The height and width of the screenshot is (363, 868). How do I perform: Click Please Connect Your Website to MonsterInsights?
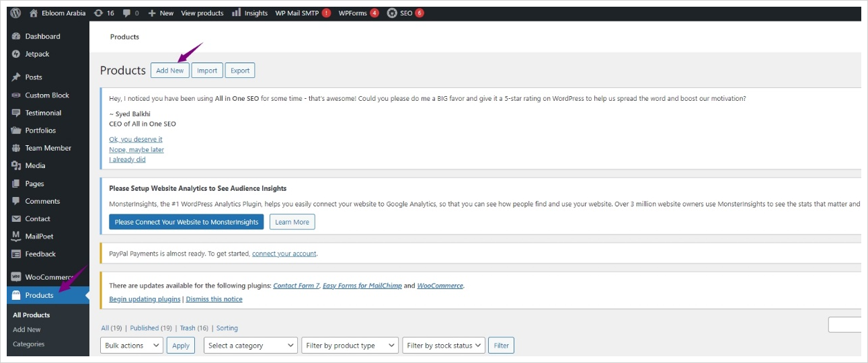[186, 222]
